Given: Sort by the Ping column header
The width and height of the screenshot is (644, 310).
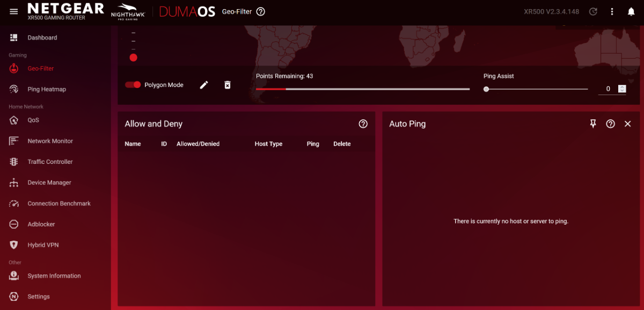Looking at the screenshot, I should point(313,144).
